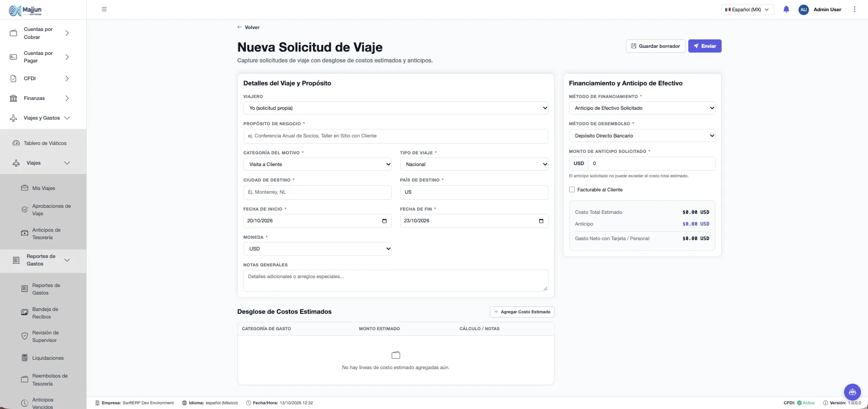
Task: Click the Revisión de Supervisor shield icon
Action: (24, 336)
